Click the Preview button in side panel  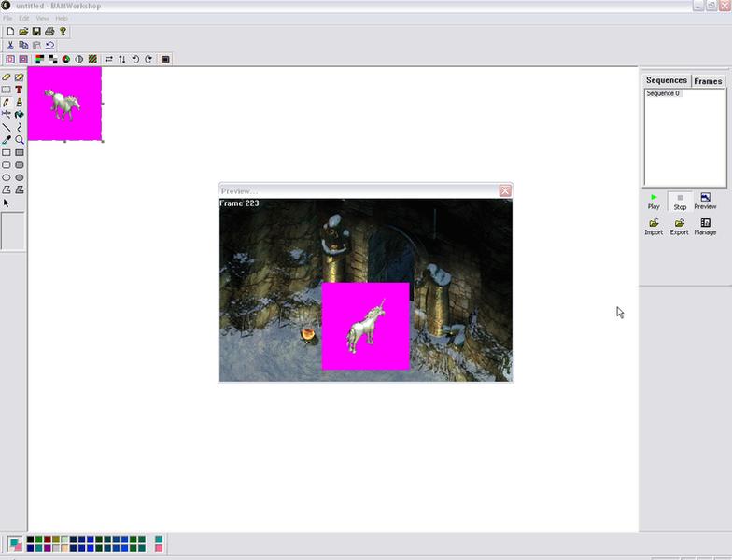point(705,202)
